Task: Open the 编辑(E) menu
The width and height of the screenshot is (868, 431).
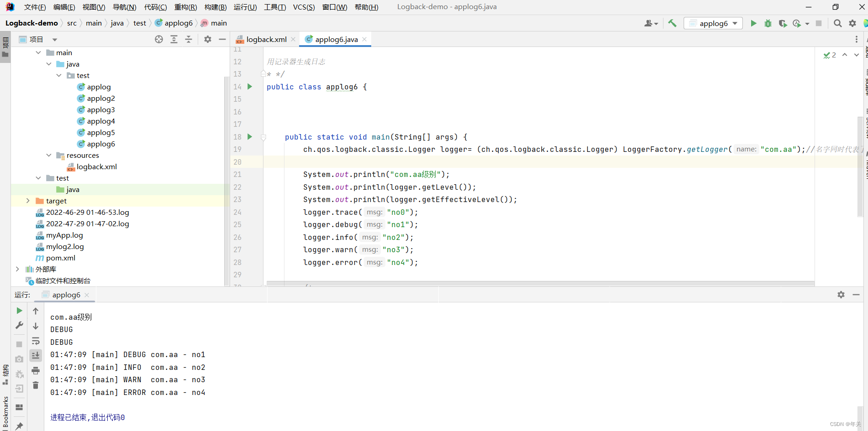Action: click(64, 7)
